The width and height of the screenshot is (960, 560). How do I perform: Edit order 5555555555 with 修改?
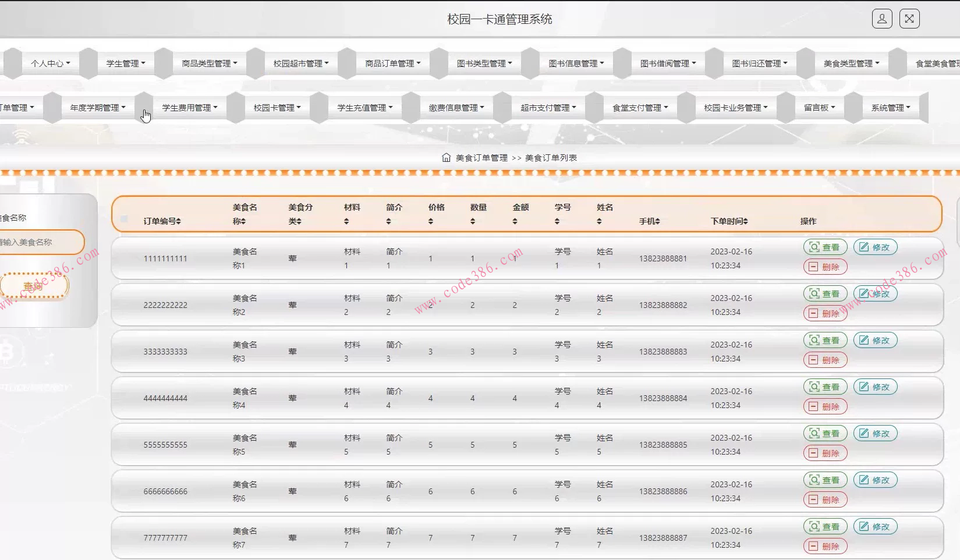[x=875, y=433]
